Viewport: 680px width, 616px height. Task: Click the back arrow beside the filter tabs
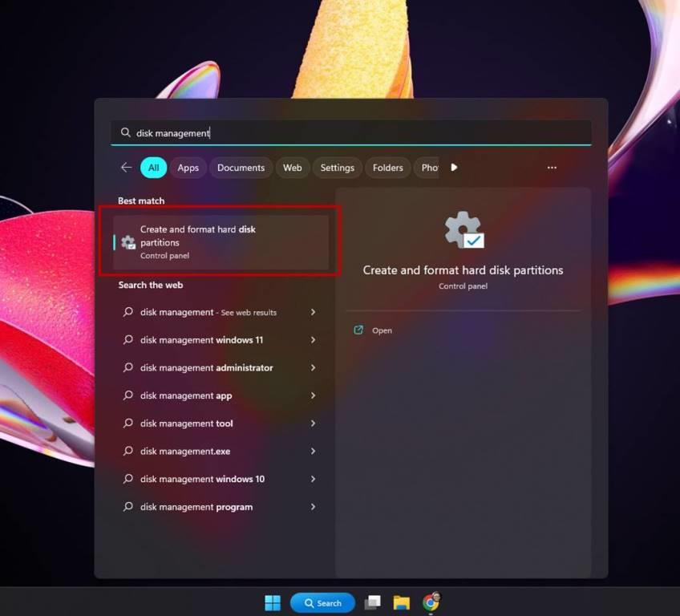(126, 168)
